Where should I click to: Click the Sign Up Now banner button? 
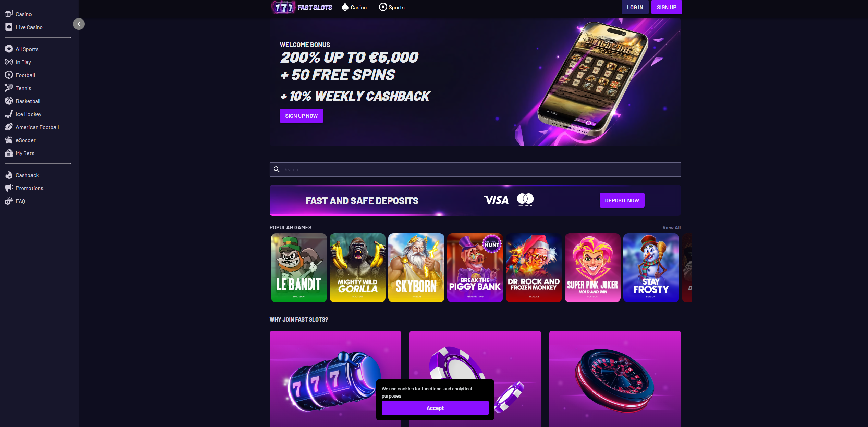(301, 116)
